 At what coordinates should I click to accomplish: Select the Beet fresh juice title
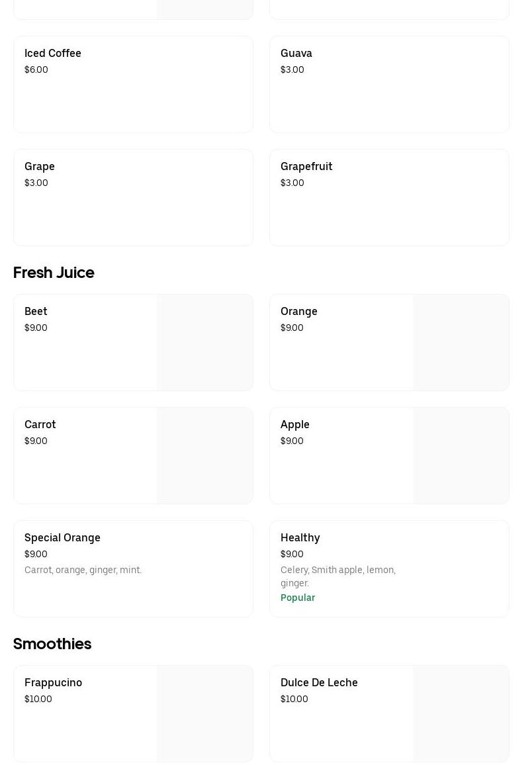[x=36, y=312]
